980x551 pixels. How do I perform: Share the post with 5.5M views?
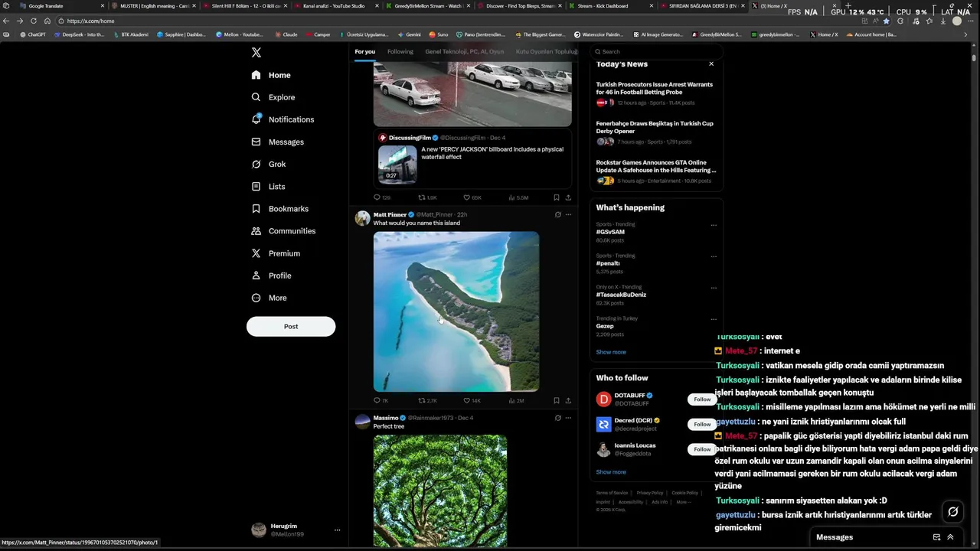pos(568,197)
